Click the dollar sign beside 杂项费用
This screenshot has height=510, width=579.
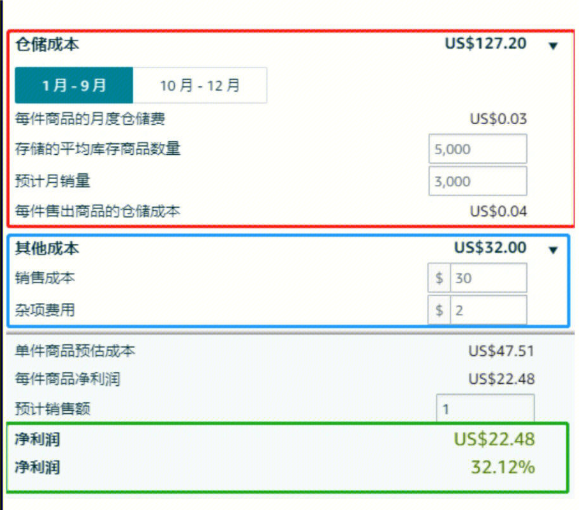439,310
